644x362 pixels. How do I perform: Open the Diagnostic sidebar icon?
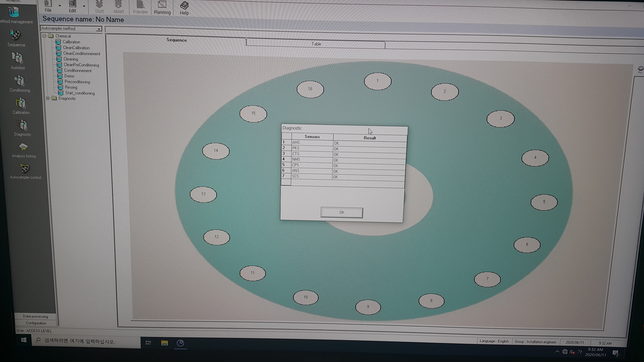coord(22,125)
